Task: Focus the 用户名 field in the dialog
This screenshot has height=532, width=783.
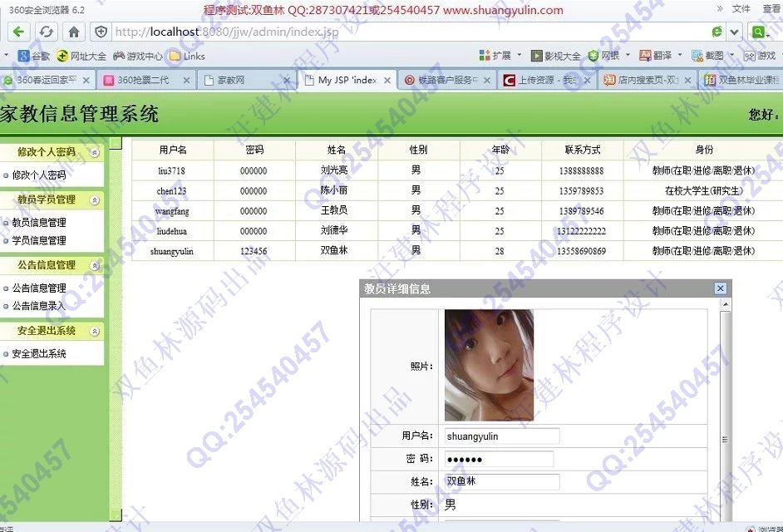Action: [x=502, y=436]
